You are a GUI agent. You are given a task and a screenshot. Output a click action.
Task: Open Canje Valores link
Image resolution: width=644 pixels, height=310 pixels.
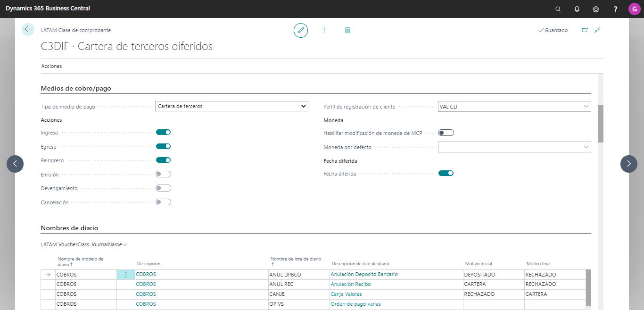coord(346,294)
